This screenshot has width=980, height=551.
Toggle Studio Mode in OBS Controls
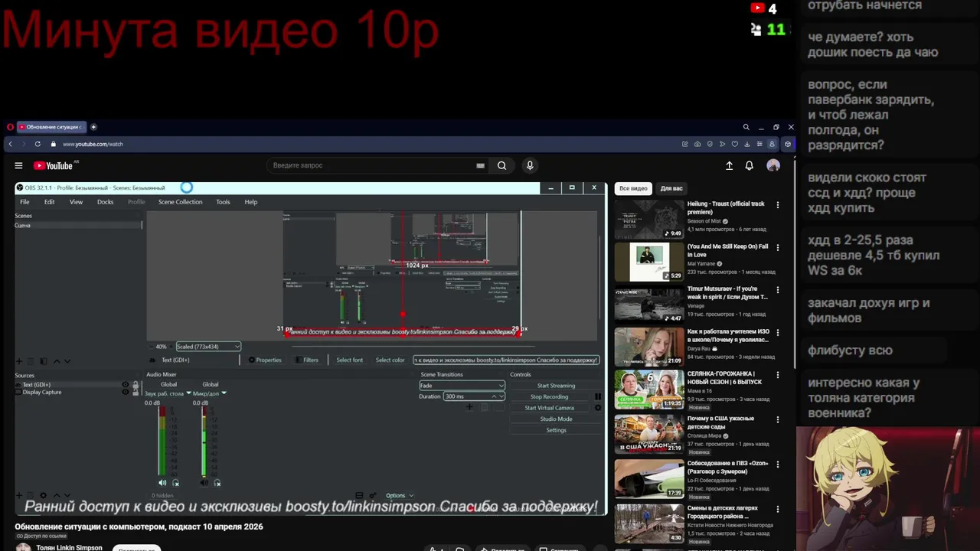(x=556, y=419)
